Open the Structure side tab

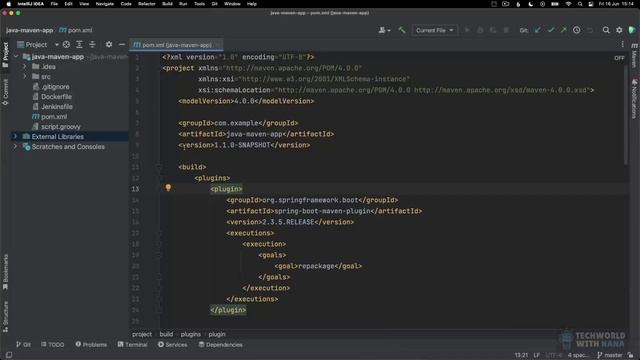[5, 316]
